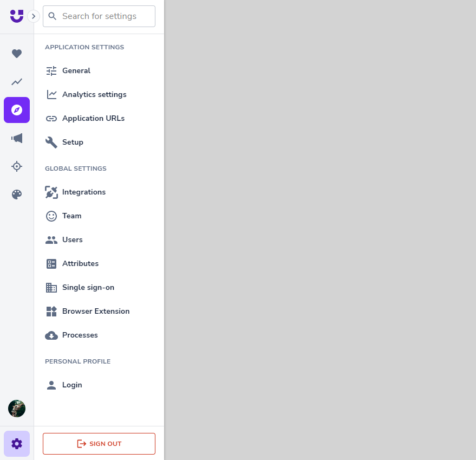Click the crosshair target sidebar icon
Image resolution: width=476 pixels, height=460 pixels.
(17, 166)
